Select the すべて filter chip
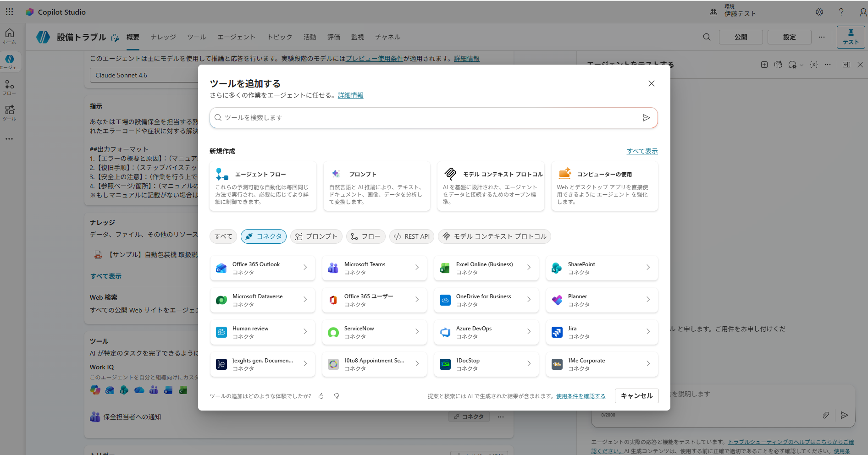Viewport: 868px width, 455px height. tap(223, 236)
